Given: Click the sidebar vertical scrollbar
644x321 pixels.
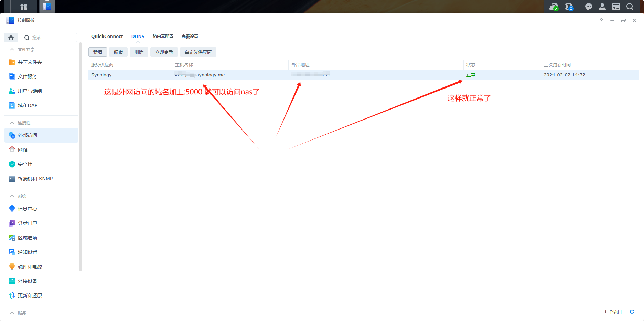Looking at the screenshot, I should click(80, 155).
